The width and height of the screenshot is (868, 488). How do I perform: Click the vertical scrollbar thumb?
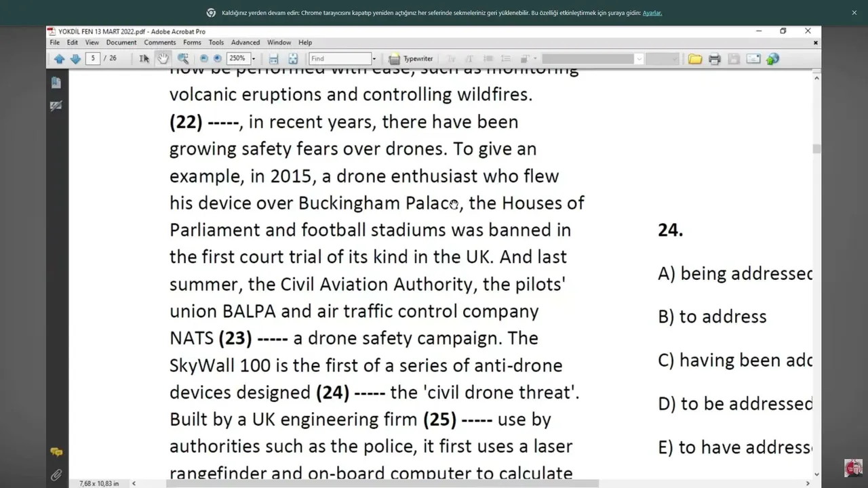(816, 148)
